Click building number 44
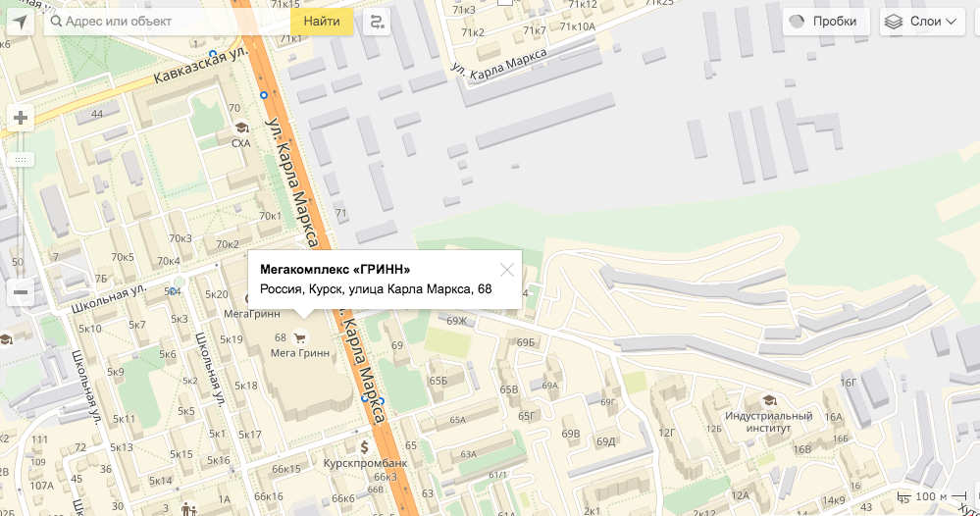Viewport: 980px width, 516px height. pyautogui.click(x=97, y=114)
